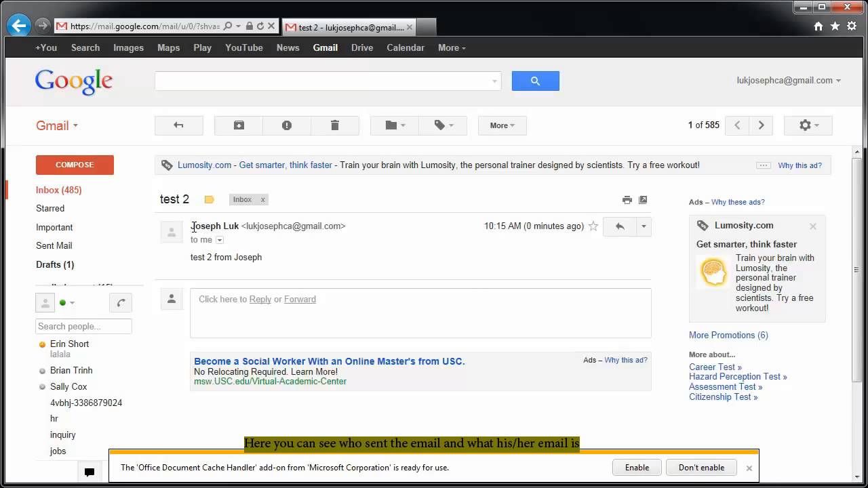Print the conversation
This screenshot has width=868, height=488.
(627, 200)
